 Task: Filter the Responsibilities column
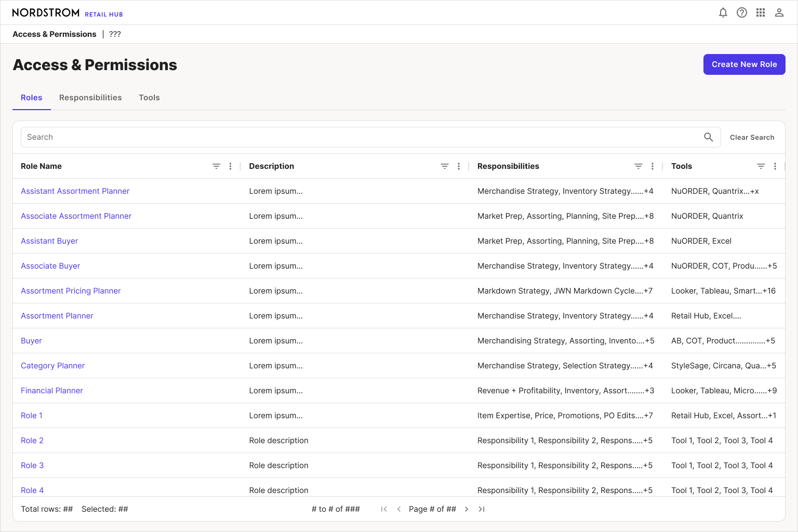(639, 166)
